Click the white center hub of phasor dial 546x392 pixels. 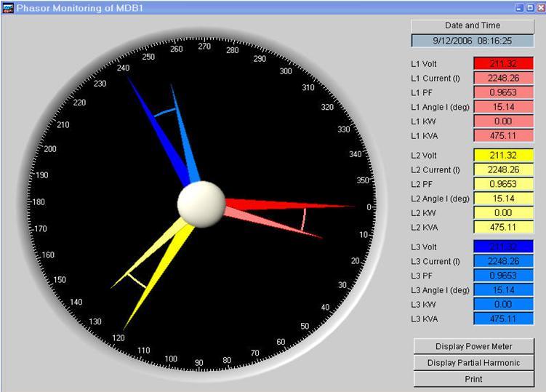click(201, 205)
